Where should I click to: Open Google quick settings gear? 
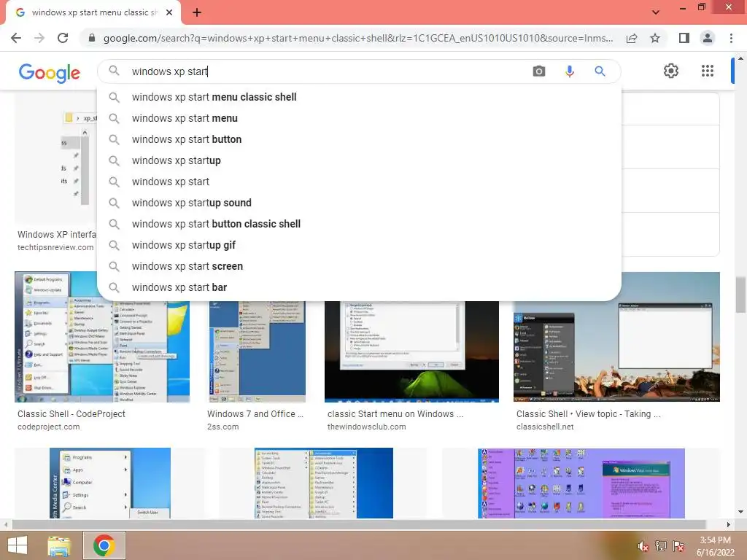pos(671,71)
